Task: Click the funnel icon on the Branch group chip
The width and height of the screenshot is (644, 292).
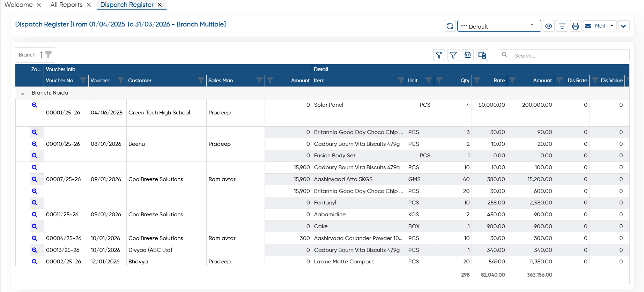Action: pos(49,55)
